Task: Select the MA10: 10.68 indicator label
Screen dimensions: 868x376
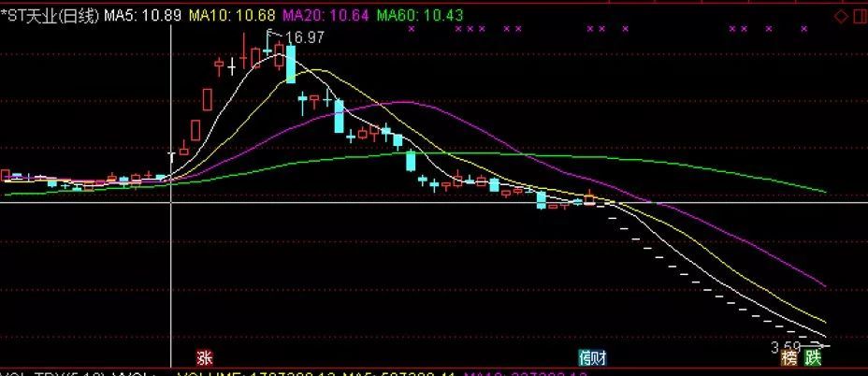Action: click(x=233, y=16)
